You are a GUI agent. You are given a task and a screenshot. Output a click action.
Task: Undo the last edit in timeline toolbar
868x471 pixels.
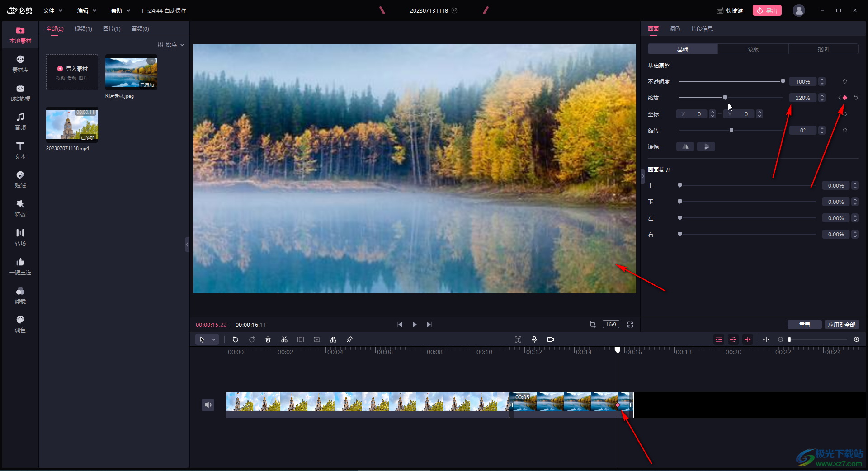(x=236, y=339)
